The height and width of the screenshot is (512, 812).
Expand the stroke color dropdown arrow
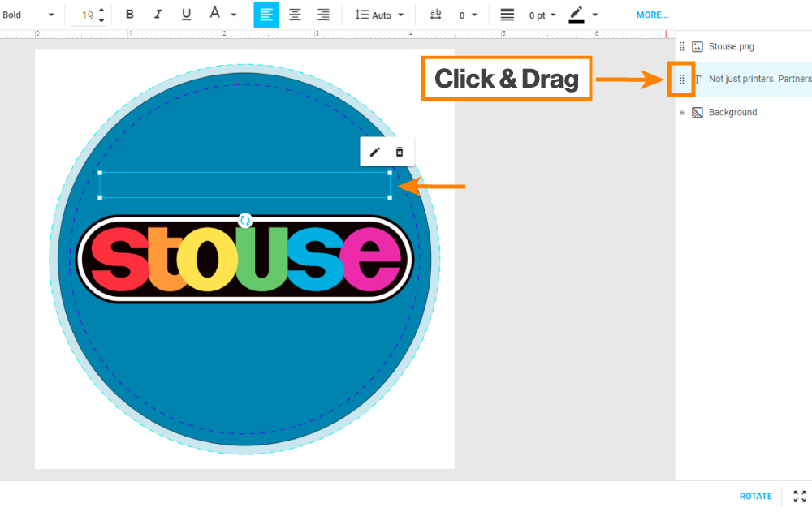point(595,15)
